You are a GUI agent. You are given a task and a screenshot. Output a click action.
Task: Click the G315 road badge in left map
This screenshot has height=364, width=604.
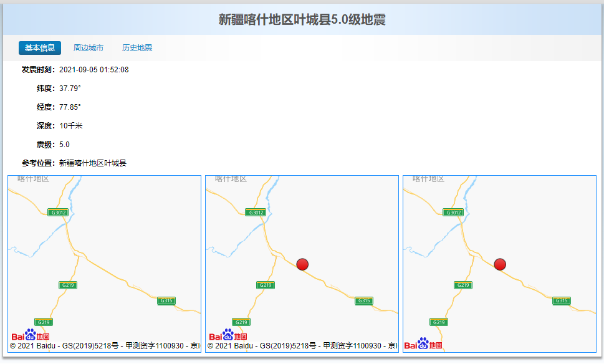click(x=166, y=301)
